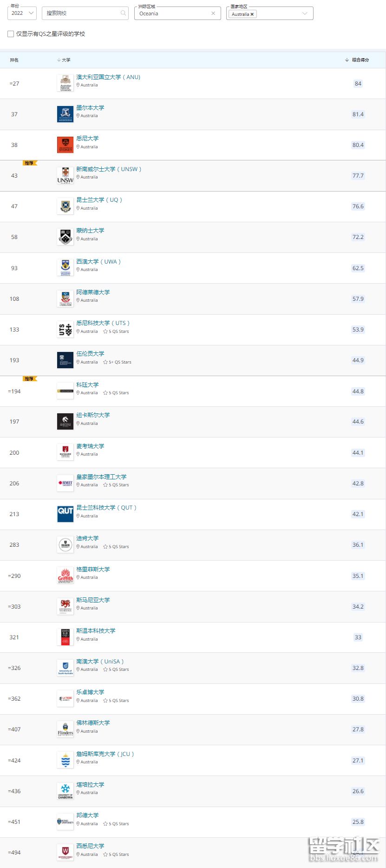Image resolution: width=386 pixels, height=868 pixels.
Task: Open the Oceania region combo box
Action: (x=177, y=13)
